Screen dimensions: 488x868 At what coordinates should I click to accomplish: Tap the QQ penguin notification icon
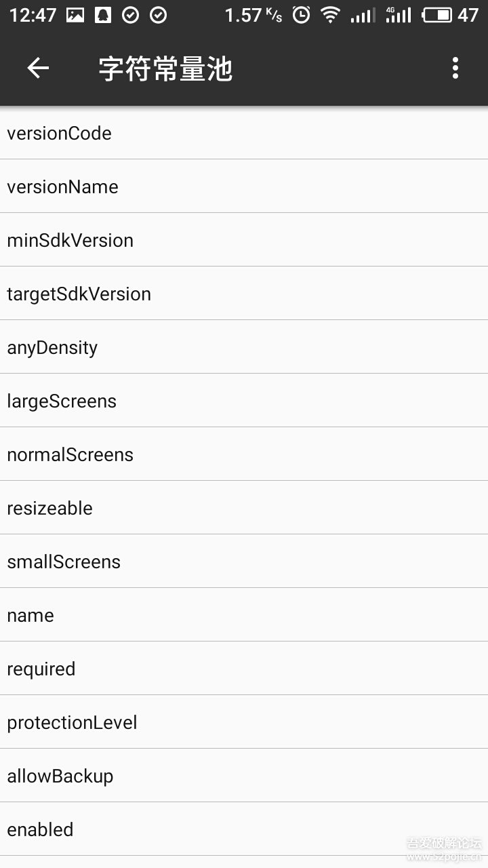pos(102,15)
